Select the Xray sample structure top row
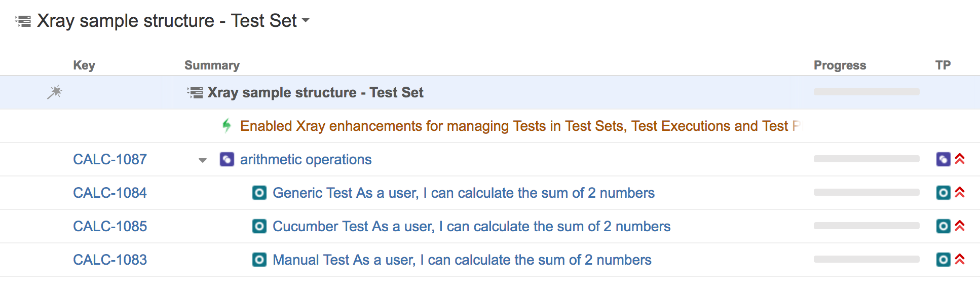Viewport: 980px width, 286px height. (x=490, y=92)
